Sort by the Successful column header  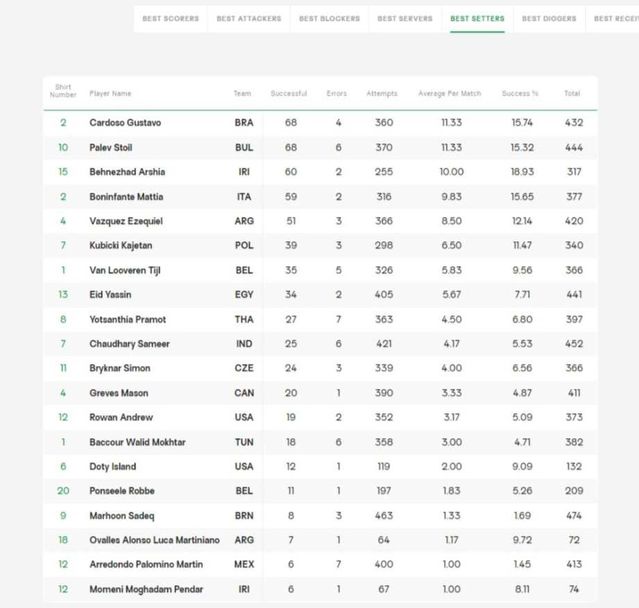pyautogui.click(x=288, y=94)
